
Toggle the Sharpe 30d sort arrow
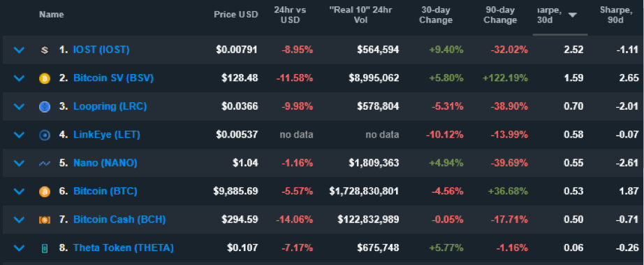point(572,15)
